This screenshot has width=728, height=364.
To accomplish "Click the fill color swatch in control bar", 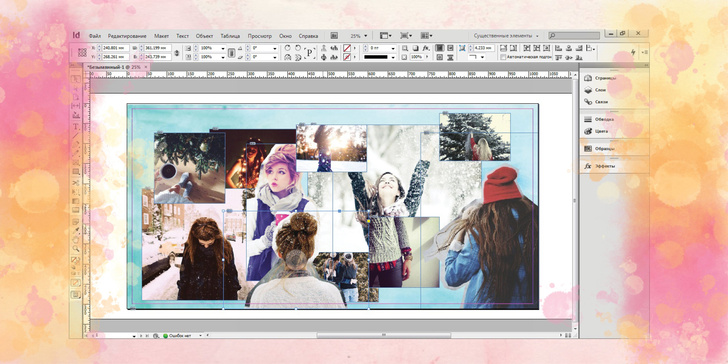I will 346,48.
